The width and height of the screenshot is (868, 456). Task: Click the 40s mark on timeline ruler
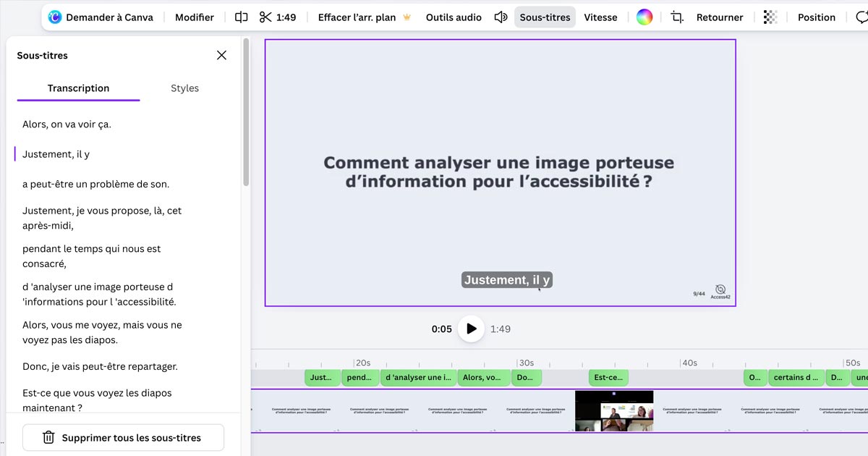(689, 363)
